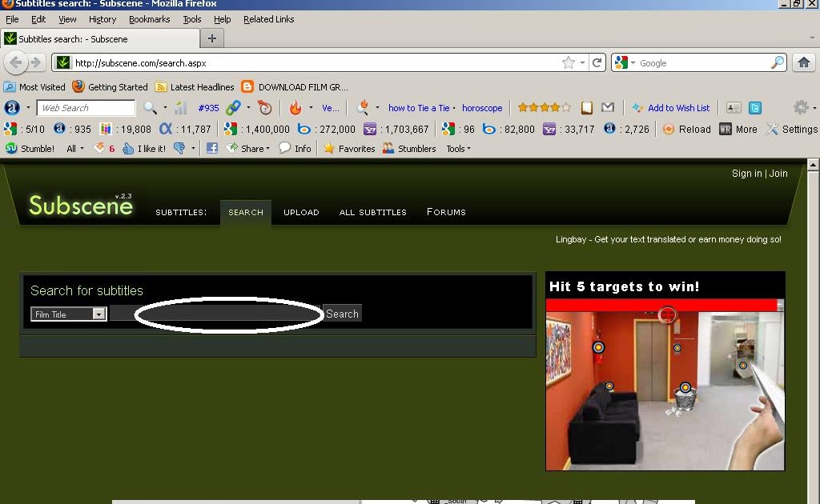The image size is (820, 504).
Task: Open the StumbleUpon All topics dropdown
Action: pyautogui.click(x=74, y=148)
